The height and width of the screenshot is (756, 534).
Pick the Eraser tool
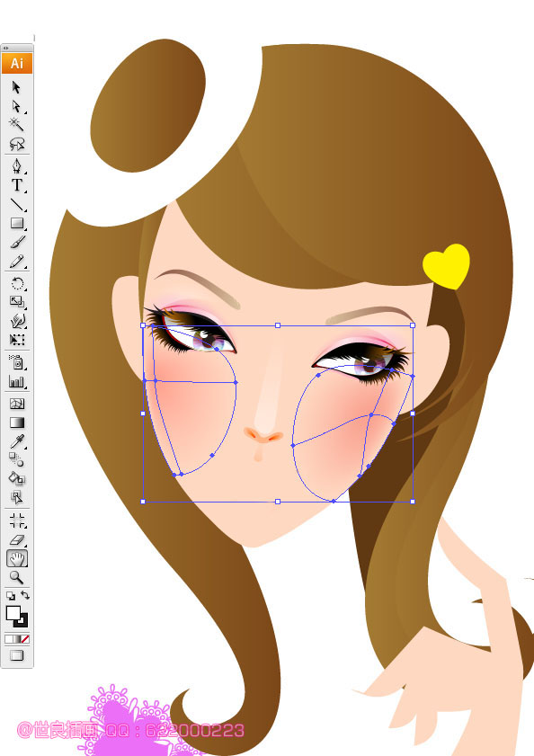coord(16,539)
